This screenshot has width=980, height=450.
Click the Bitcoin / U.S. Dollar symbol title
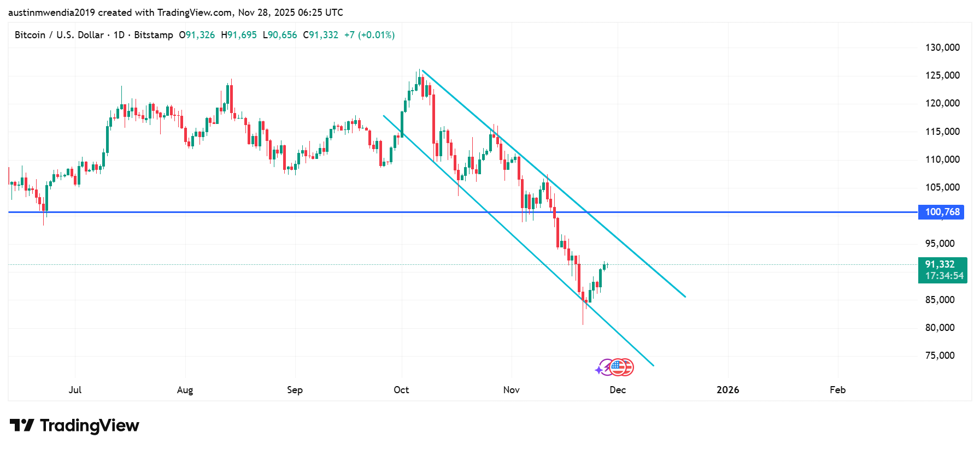point(59,35)
